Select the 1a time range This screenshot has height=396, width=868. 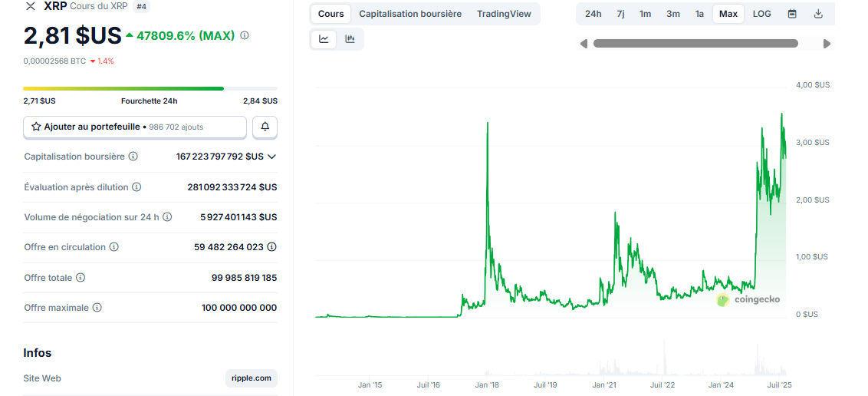point(700,14)
